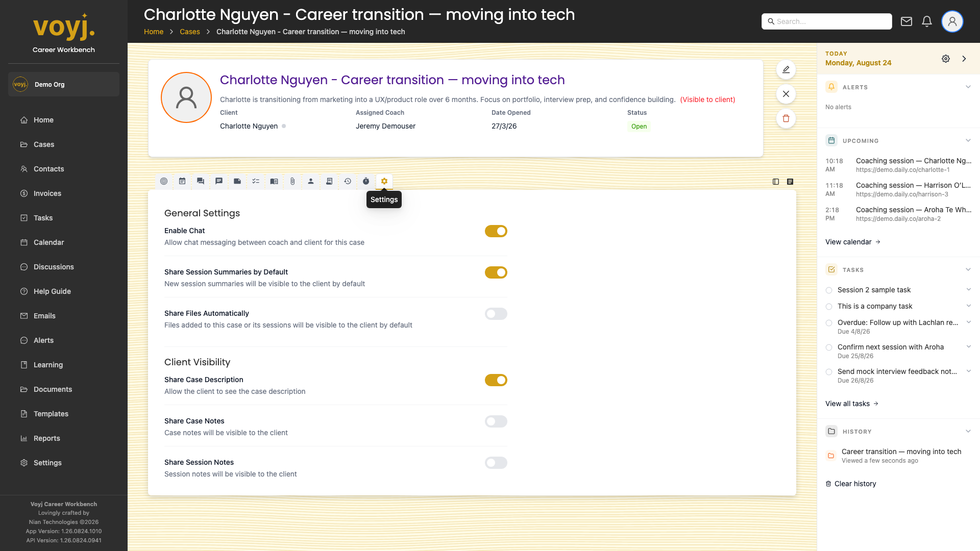Open the stopwatch timer tab icon
Viewport: 980px width, 551px height.
point(366,181)
